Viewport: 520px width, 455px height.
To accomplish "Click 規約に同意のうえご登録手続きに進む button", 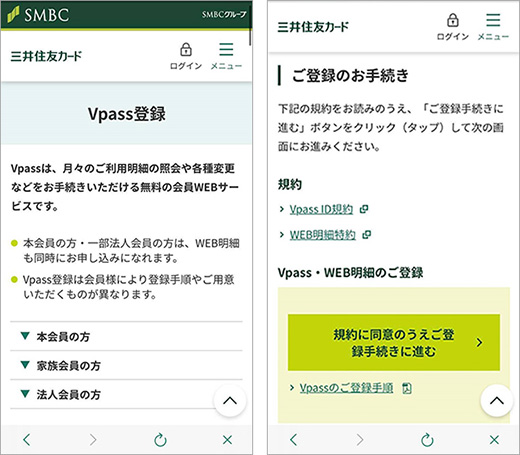I will tap(394, 342).
